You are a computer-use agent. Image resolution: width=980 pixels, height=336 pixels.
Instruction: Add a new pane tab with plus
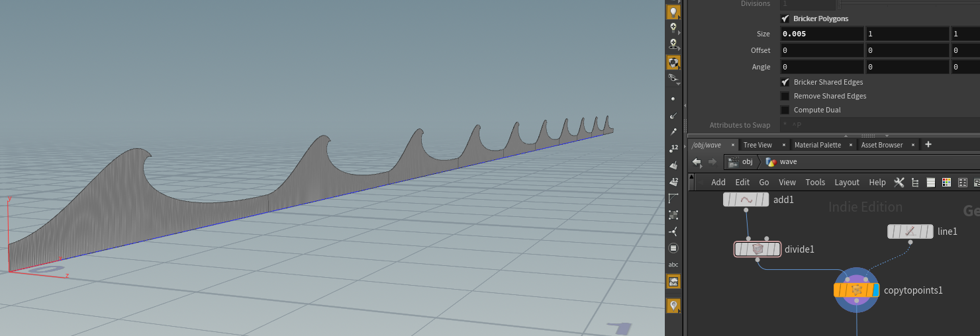pyautogui.click(x=928, y=144)
